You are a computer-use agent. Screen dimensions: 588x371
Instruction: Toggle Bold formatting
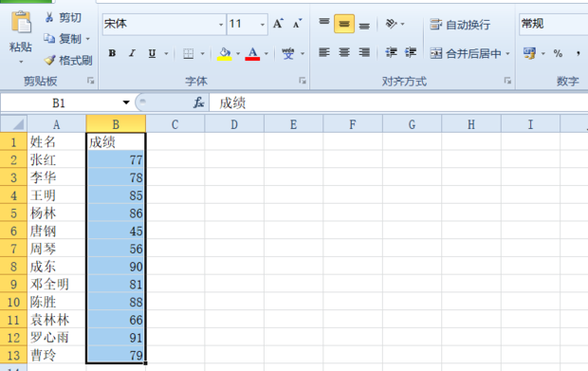tap(112, 53)
